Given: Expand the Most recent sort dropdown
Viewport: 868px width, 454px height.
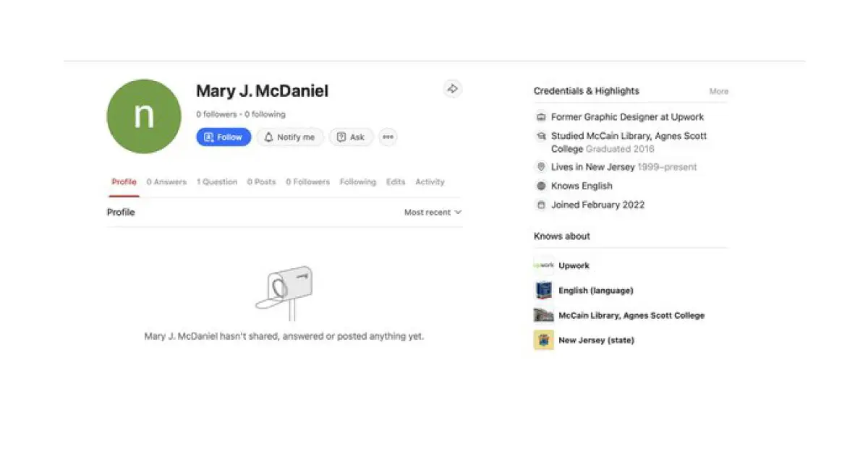Looking at the screenshot, I should [433, 213].
